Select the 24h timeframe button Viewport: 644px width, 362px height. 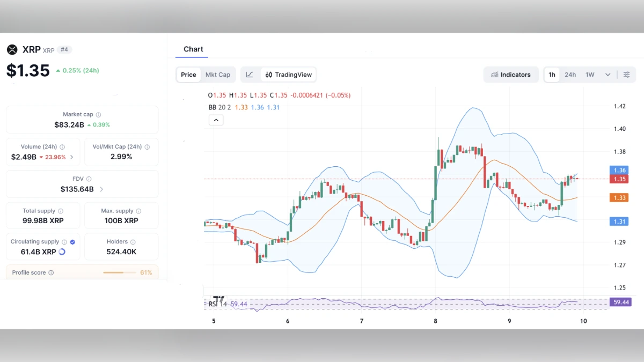570,75
